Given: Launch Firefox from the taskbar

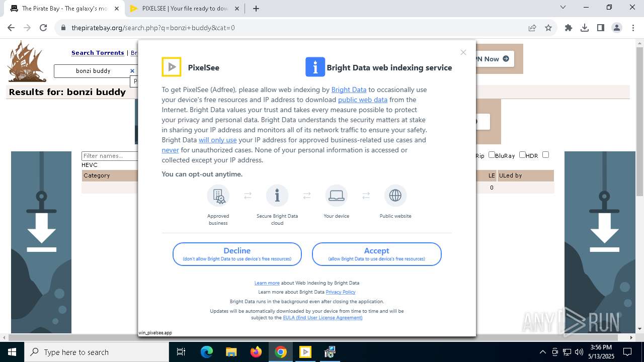Looking at the screenshot, I should click(x=256, y=352).
